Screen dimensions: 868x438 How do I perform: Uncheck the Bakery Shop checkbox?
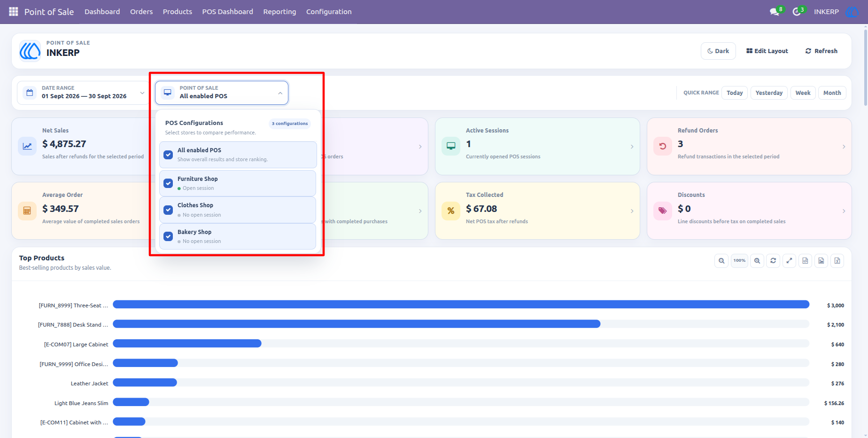click(168, 236)
